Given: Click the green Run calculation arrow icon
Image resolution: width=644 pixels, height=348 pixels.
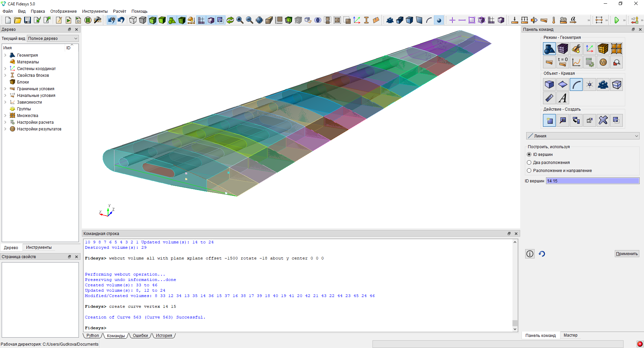Looking at the screenshot, I should [616, 20].
